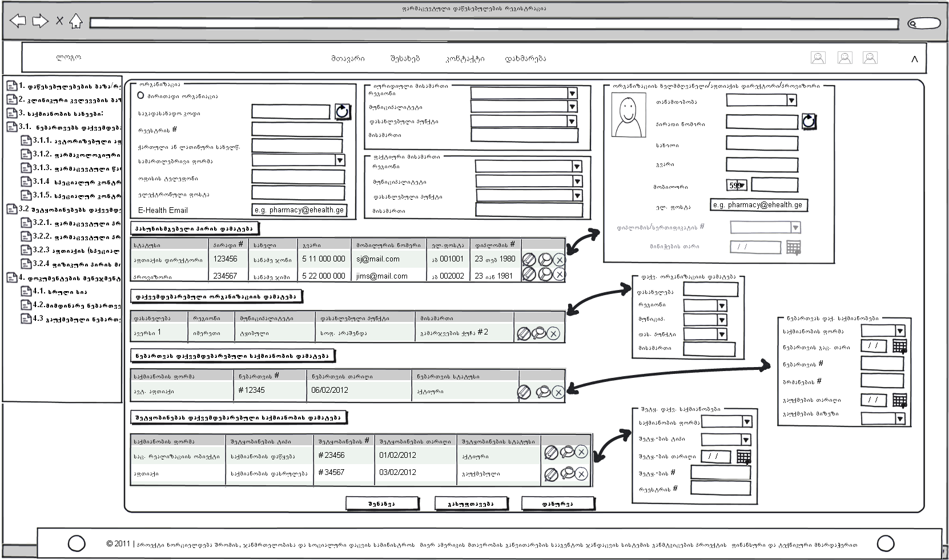Click the edit pencil icon in the sj@mail.com row
The width and height of the screenshot is (949, 560).
click(x=529, y=260)
